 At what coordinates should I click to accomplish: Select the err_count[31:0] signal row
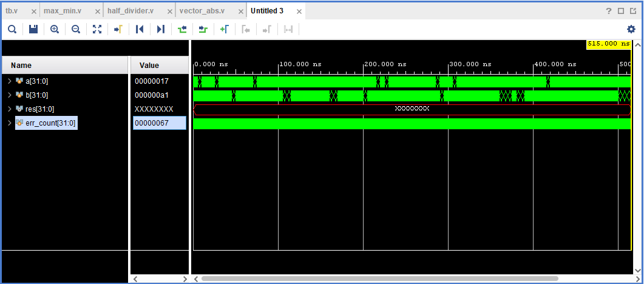point(50,123)
